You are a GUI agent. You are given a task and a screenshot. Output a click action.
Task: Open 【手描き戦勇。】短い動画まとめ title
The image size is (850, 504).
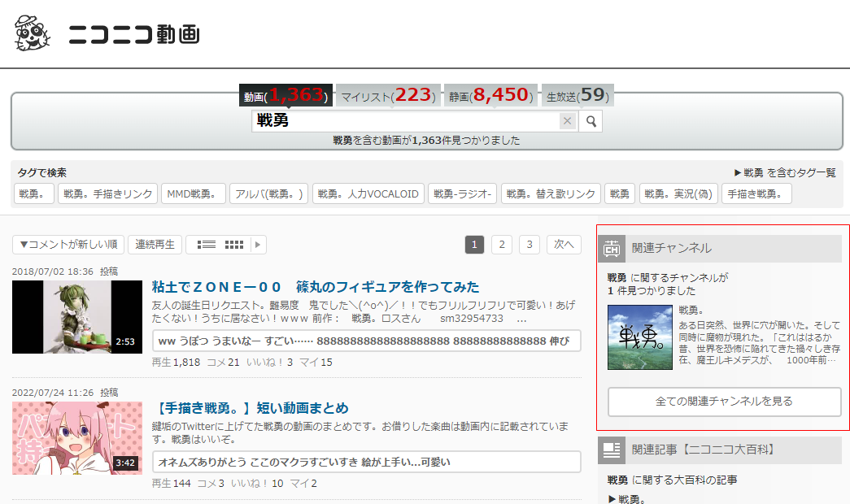pyautogui.click(x=251, y=408)
